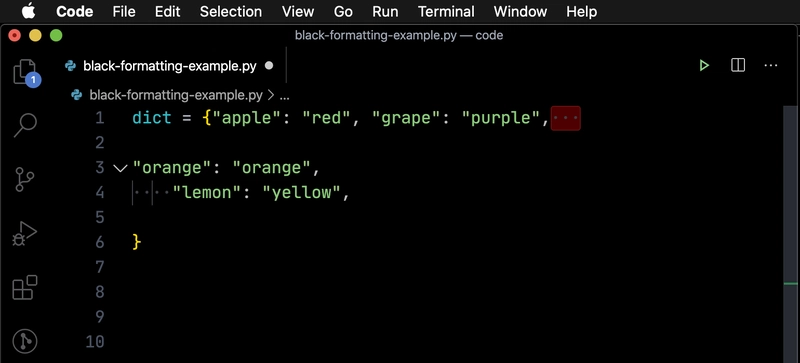
Task: Open the Source Control view
Action: click(24, 179)
